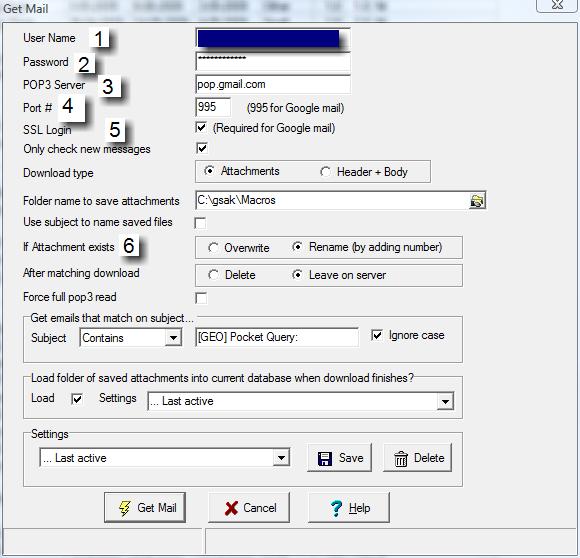Screen dimensions: 580x558
Task: Select Delete after matching download
Action: point(213,275)
